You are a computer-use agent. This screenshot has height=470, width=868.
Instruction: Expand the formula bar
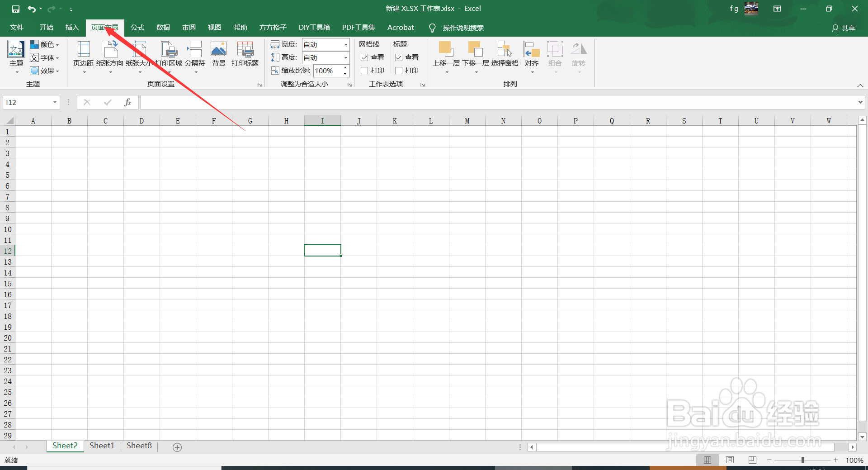pos(860,102)
